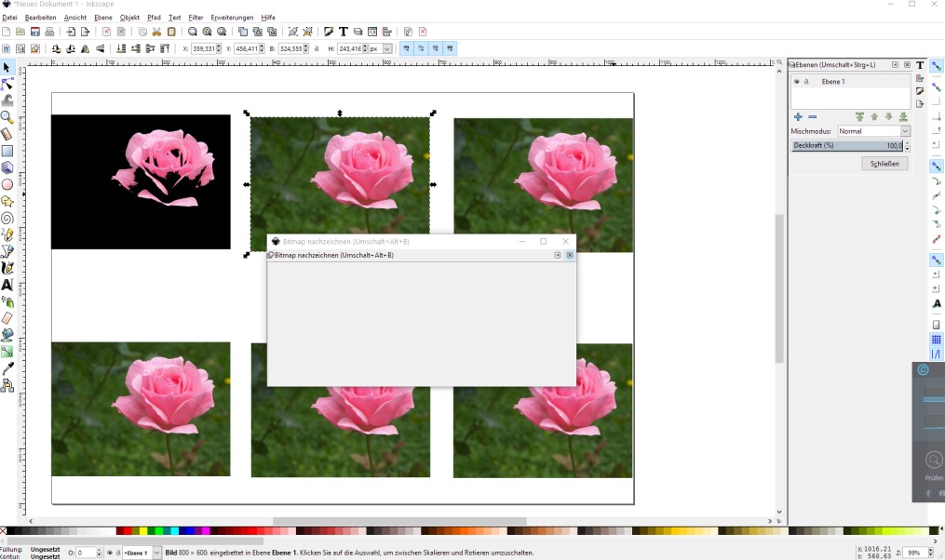This screenshot has width=945, height=560.
Task: Toggle lock icon of Ebene 1 layer
Action: coord(806,82)
